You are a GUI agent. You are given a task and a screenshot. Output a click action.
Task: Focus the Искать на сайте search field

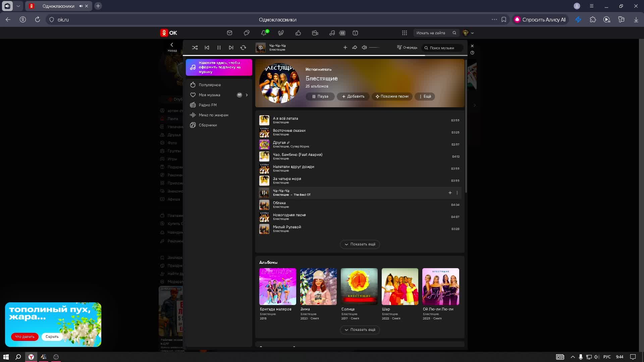436,33
